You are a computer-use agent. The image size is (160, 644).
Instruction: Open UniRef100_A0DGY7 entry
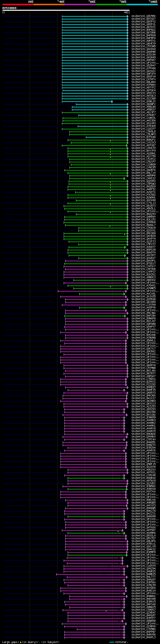click(x=143, y=247)
